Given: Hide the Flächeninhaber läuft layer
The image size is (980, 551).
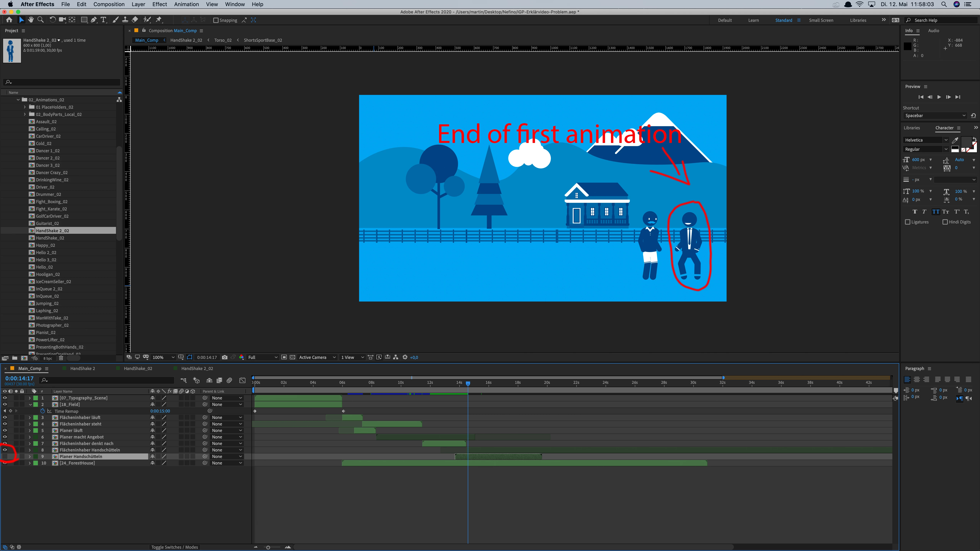Looking at the screenshot, I should coord(5,417).
